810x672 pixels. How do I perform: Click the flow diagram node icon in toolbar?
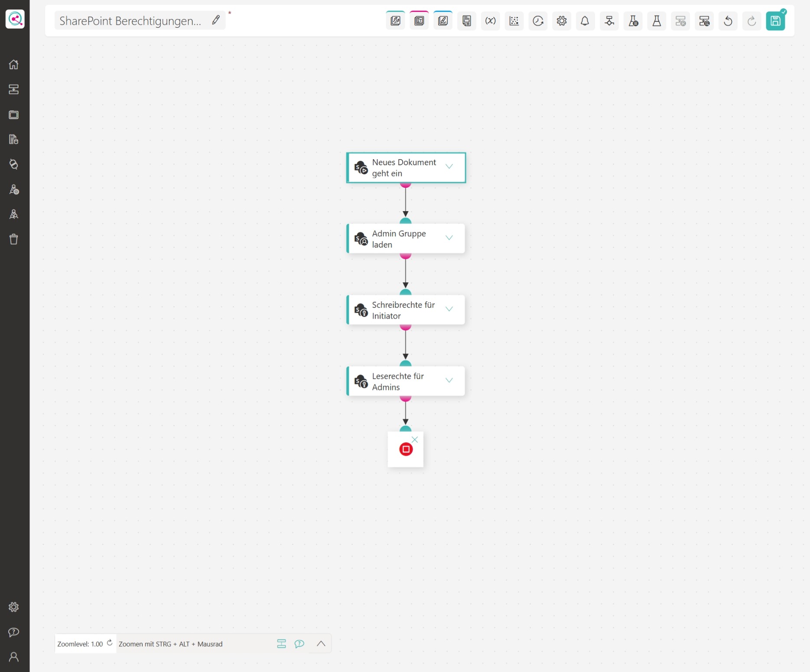coord(609,21)
